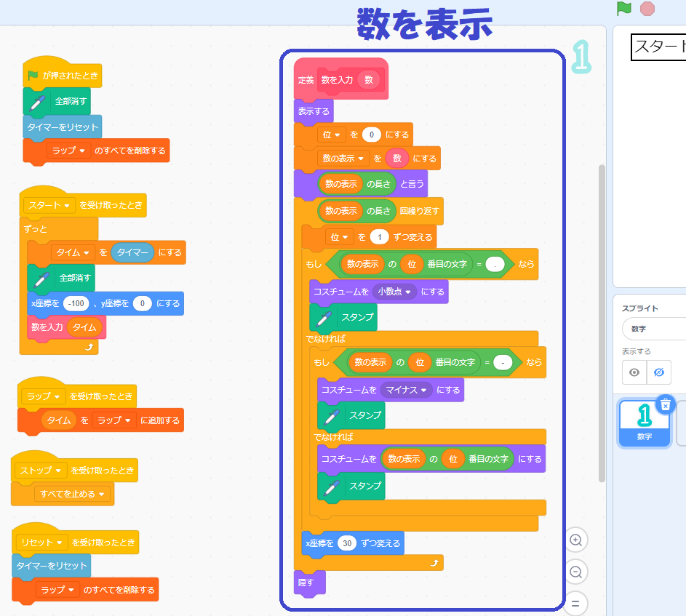Click the 隠す block
Viewport: 686px width, 616px height.
coord(305,583)
